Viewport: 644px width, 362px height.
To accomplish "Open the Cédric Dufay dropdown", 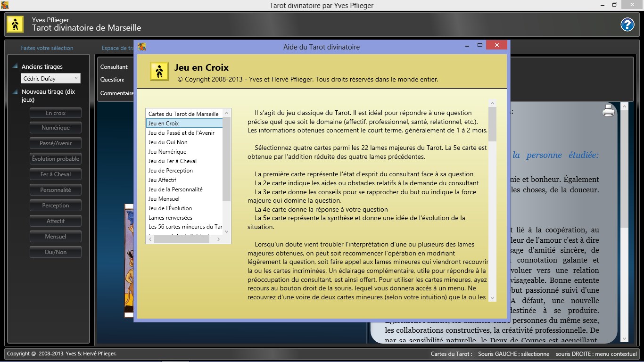I will click(x=50, y=79).
